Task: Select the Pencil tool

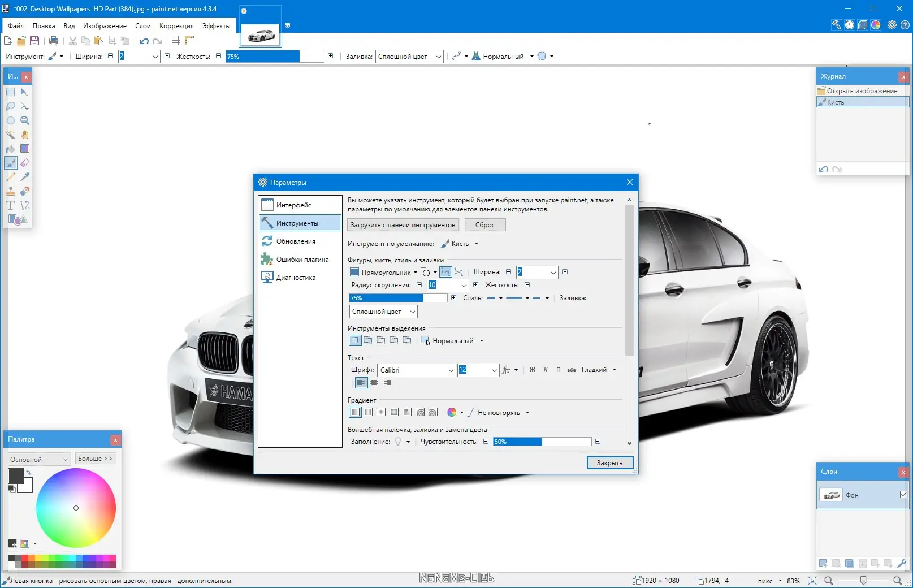Action: (11, 177)
